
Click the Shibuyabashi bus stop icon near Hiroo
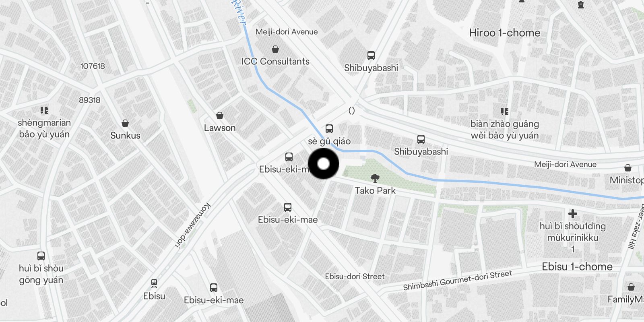(371, 56)
